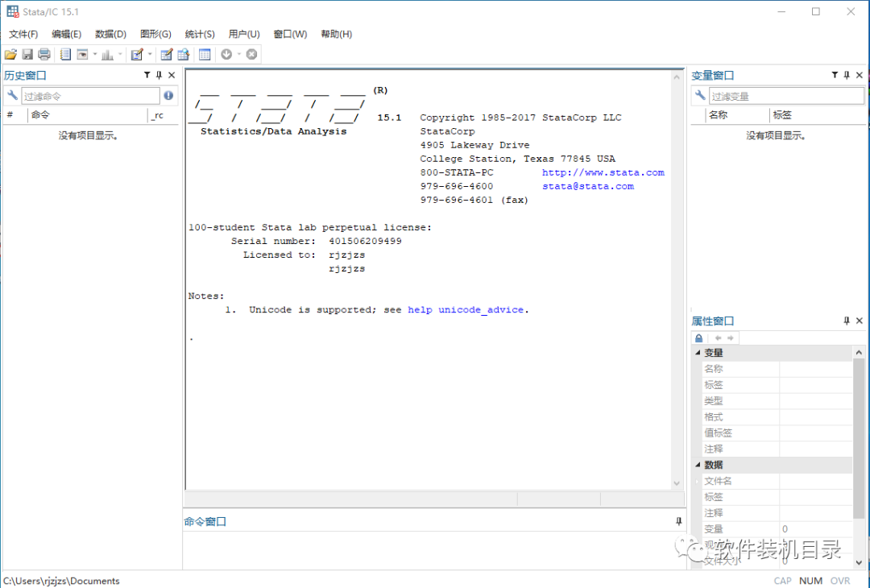870x588 pixels.
Task: Click the stata@stata.com email link
Action: point(588,186)
